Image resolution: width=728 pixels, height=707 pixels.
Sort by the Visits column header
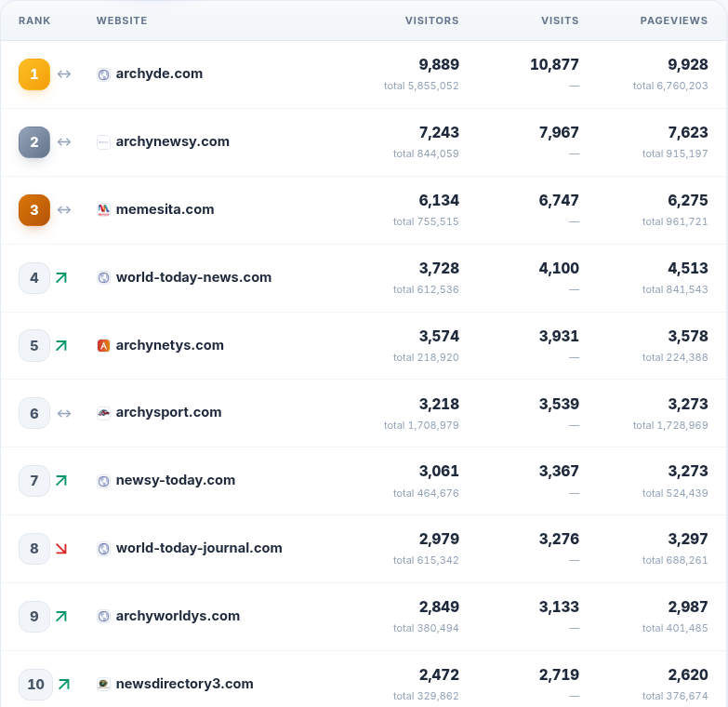tap(560, 20)
